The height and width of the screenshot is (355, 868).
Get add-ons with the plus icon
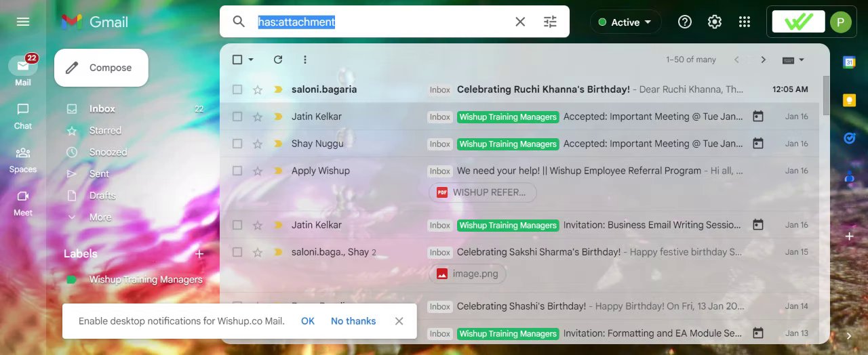click(x=849, y=236)
